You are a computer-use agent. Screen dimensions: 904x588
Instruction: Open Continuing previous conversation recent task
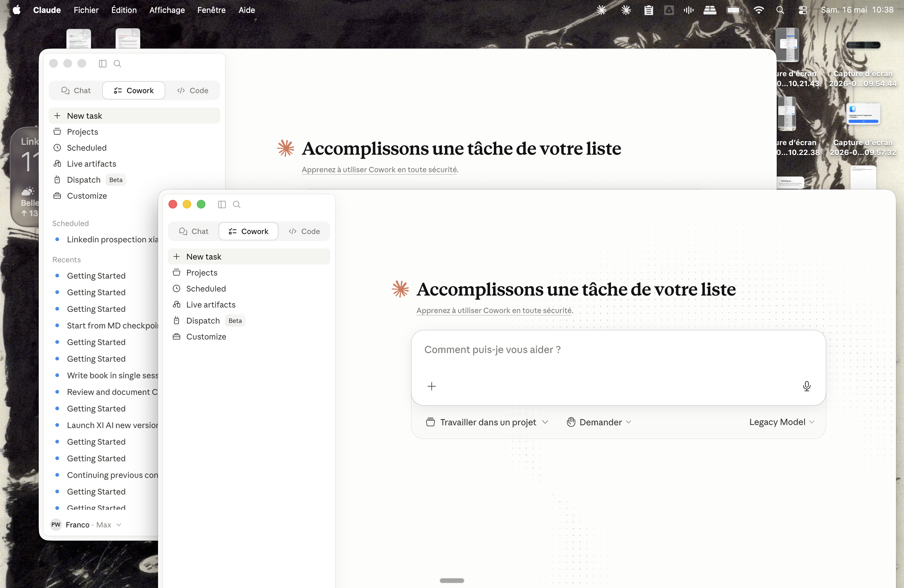pyautogui.click(x=103, y=475)
